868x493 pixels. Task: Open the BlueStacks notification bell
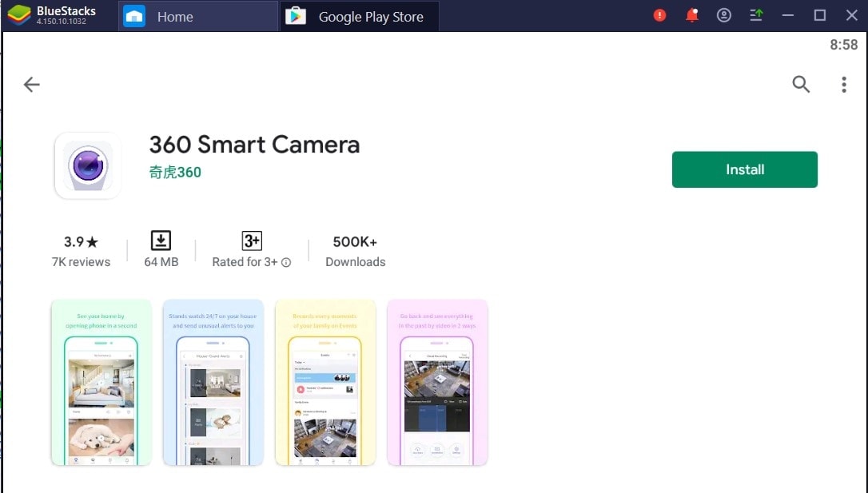(692, 15)
